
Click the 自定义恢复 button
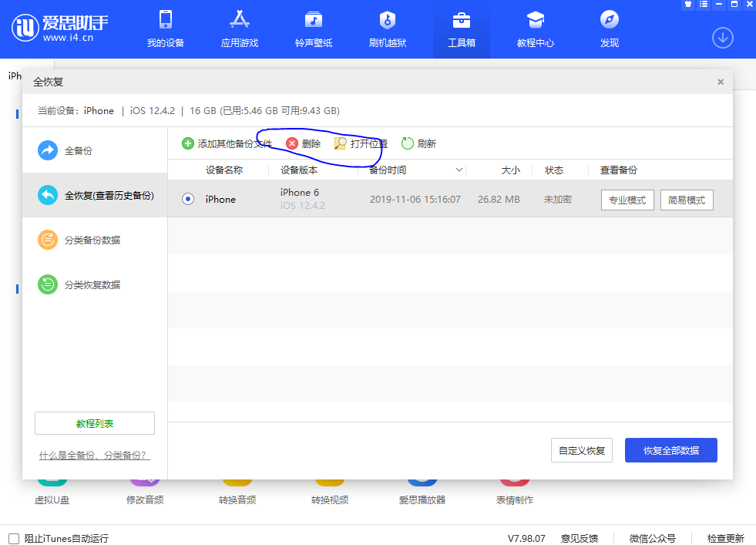(x=582, y=450)
